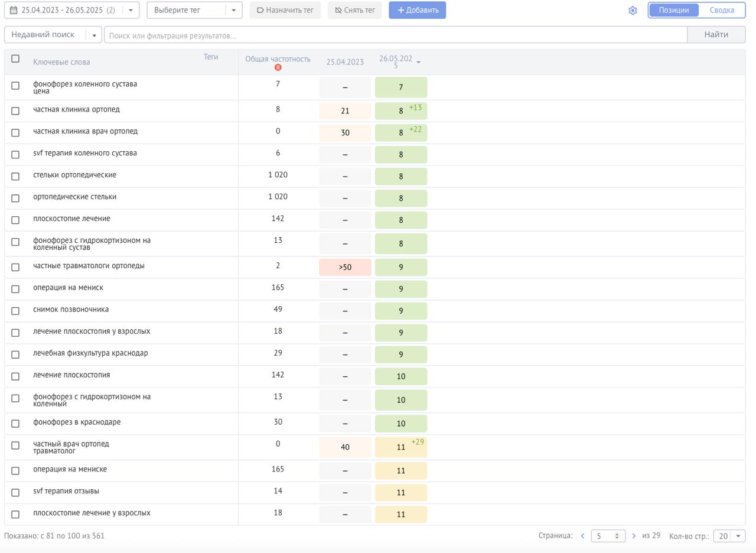Click the Снять тег button
Image resolution: width=756 pixels, height=553 pixels.
coord(354,10)
